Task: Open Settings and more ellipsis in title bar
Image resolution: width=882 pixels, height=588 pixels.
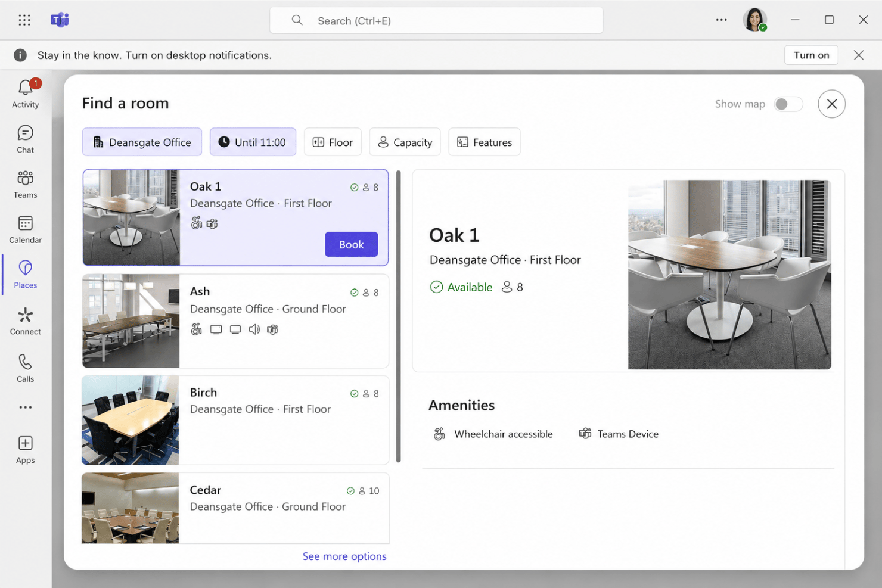Action: 721,20
